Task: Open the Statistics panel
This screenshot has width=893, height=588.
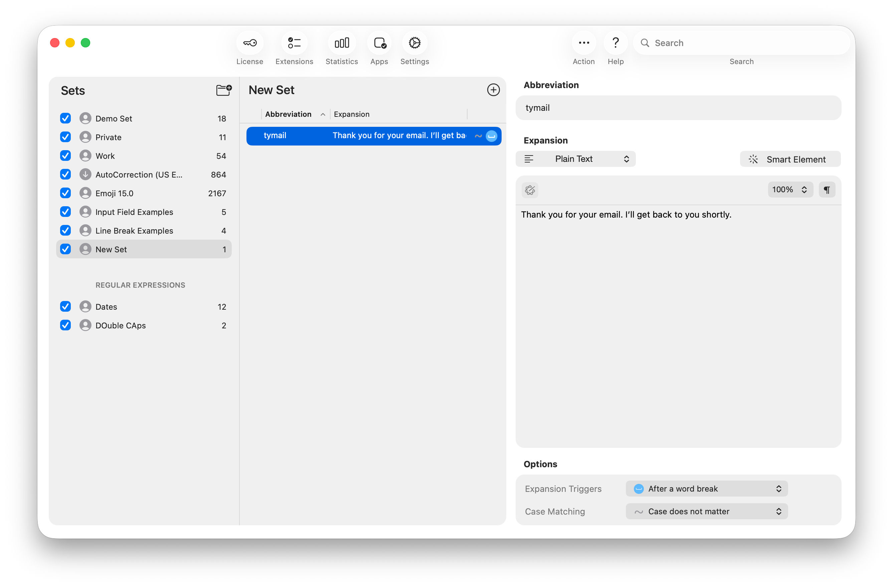Action: pyautogui.click(x=341, y=48)
